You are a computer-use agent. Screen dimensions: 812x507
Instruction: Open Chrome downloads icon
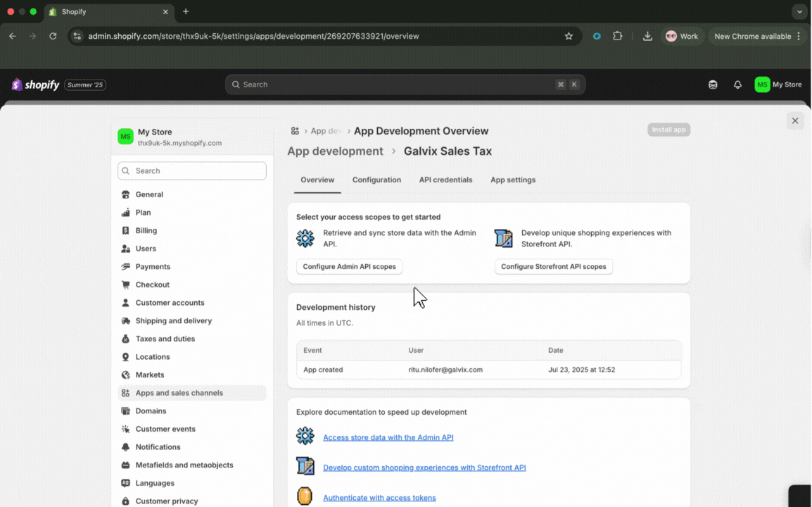click(x=647, y=37)
